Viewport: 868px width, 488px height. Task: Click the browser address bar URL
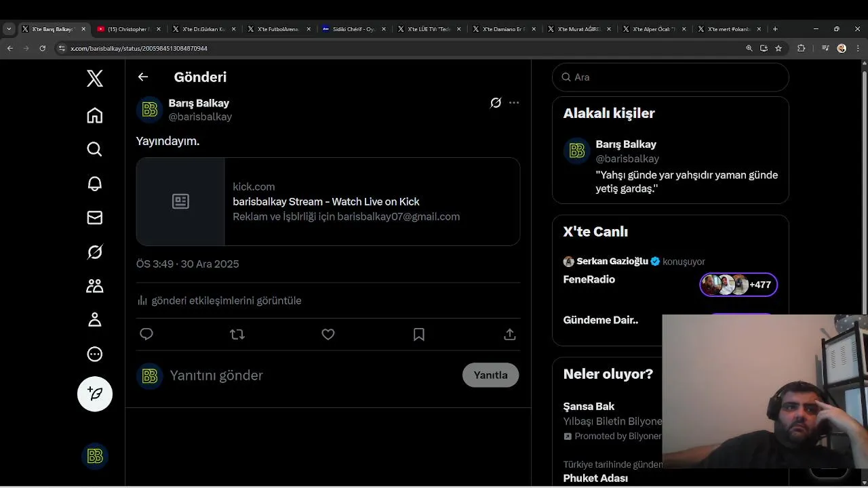[139, 49]
